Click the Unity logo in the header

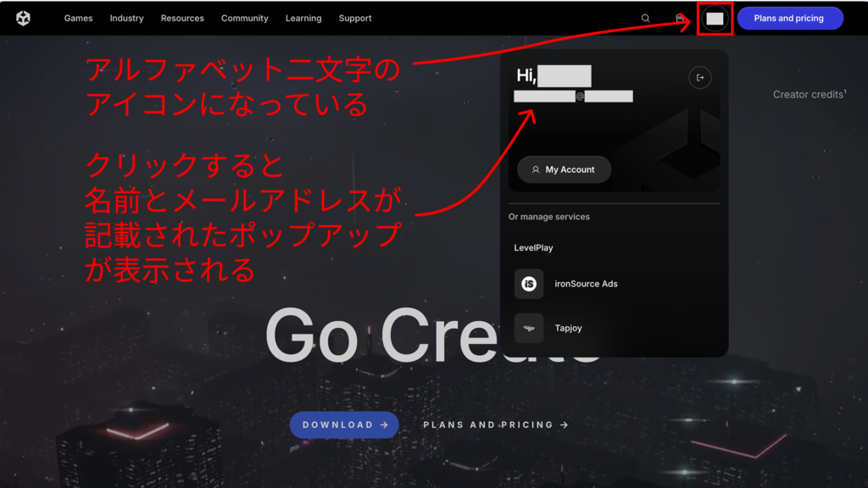coord(23,18)
